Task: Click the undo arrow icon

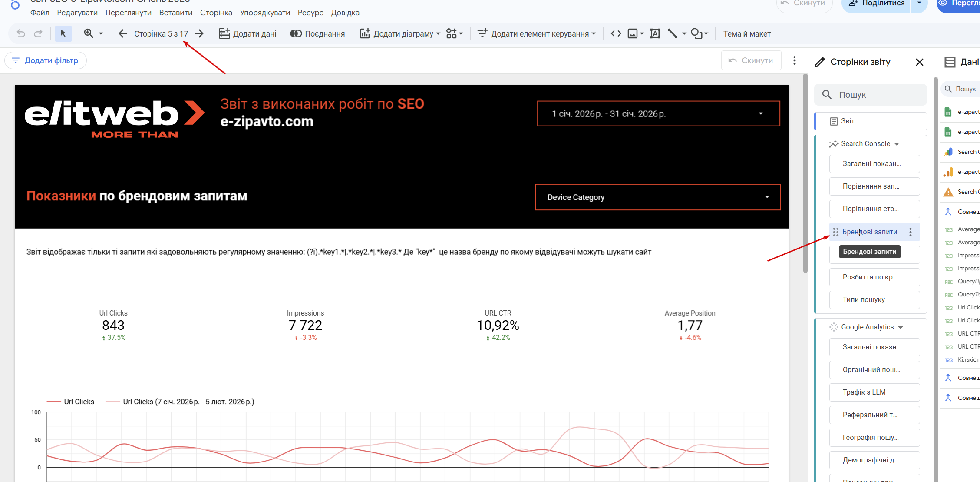Action: pyautogui.click(x=20, y=33)
